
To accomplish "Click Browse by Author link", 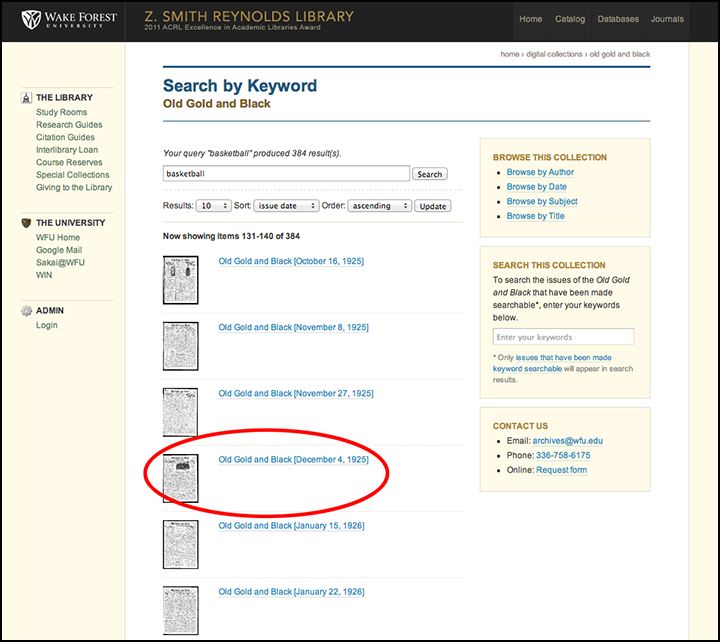I will 540,172.
